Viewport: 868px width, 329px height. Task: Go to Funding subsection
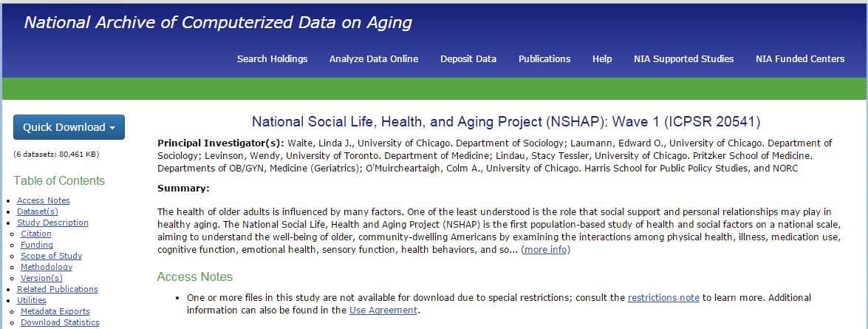tap(36, 245)
